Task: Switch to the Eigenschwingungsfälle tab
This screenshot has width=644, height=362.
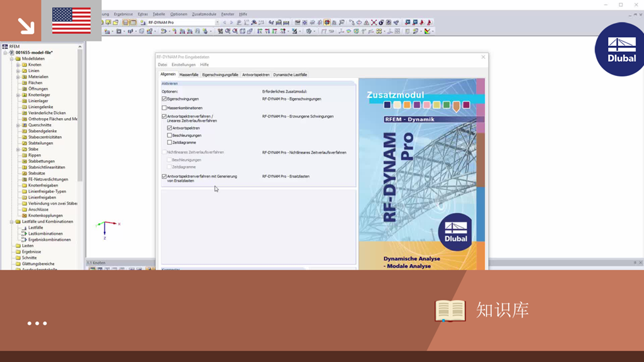Action: (220, 75)
